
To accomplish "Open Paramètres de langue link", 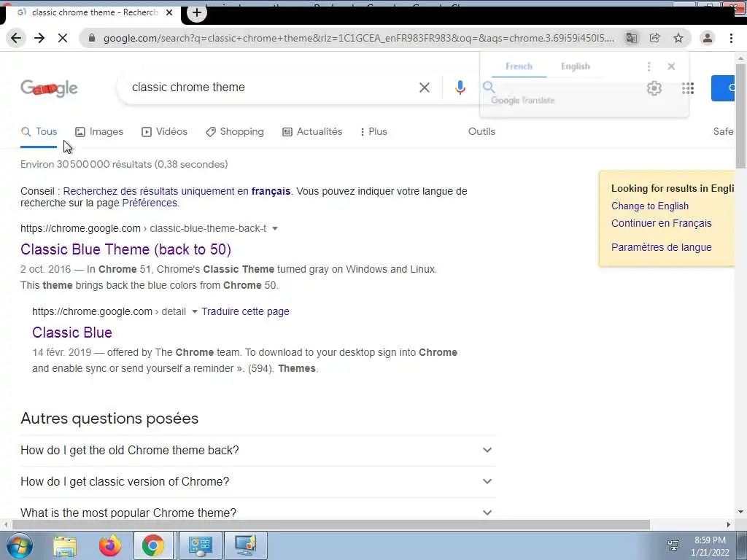I will tap(661, 248).
